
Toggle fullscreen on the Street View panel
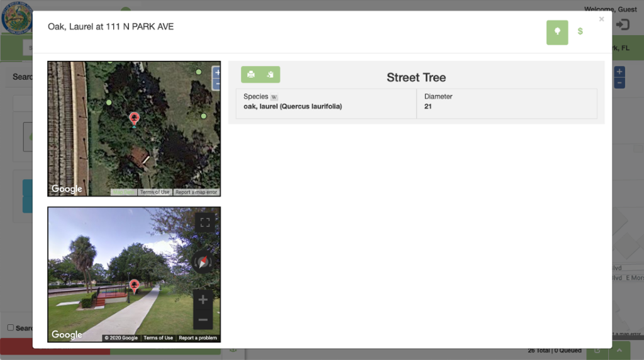[204, 222]
